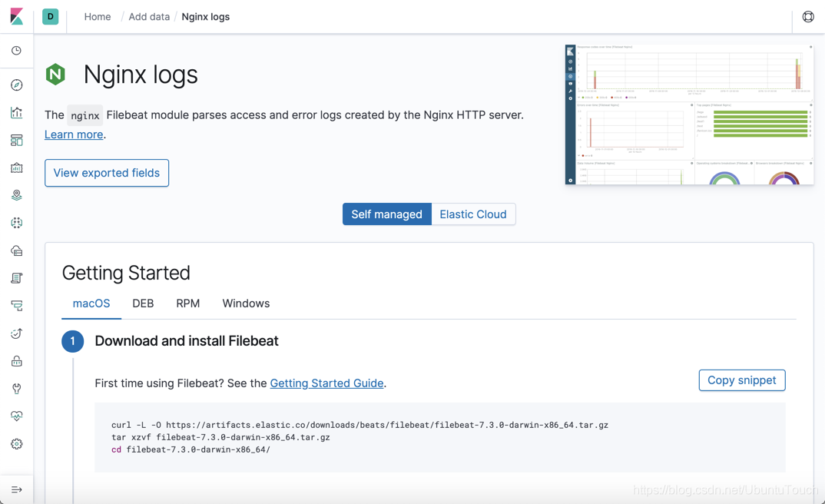Click the D space avatar toggle
825x504 pixels.
click(x=50, y=16)
